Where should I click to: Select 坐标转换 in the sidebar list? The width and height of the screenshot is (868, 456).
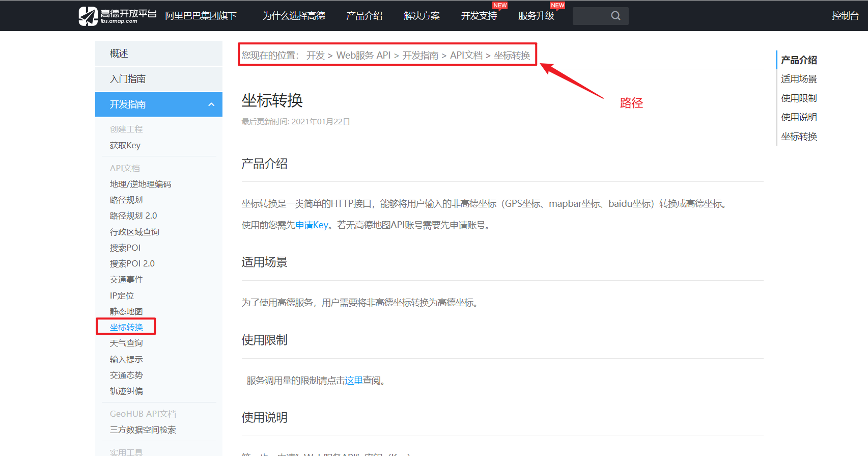click(126, 327)
